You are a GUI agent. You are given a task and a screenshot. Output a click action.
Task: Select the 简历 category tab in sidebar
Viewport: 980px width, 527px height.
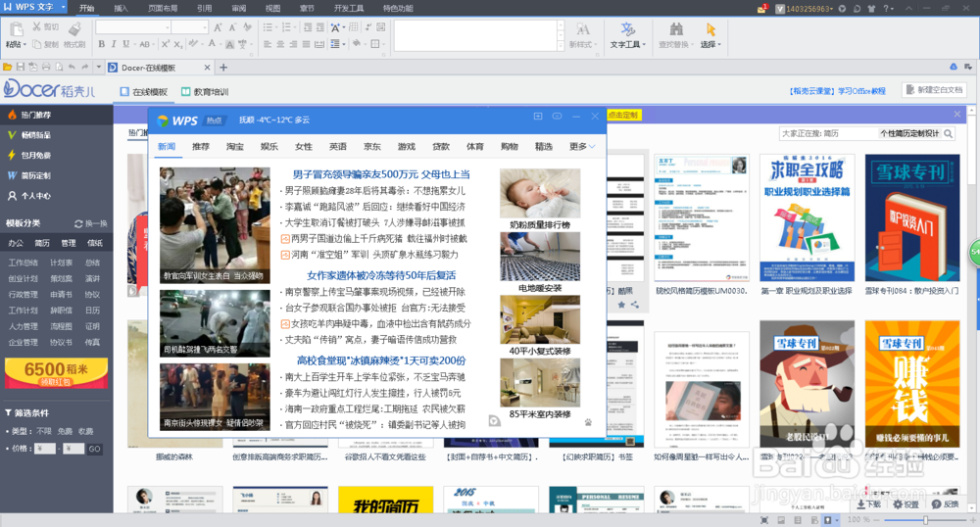42,243
